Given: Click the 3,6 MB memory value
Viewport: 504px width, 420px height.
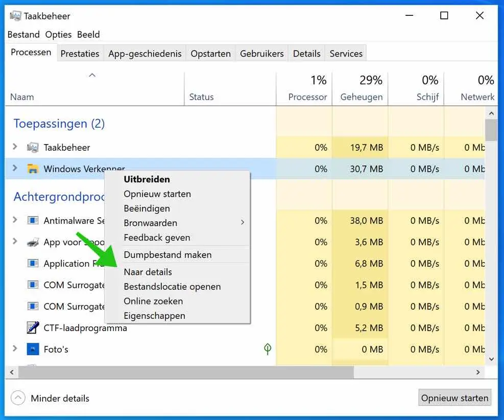Looking at the screenshot, I should (x=369, y=242).
